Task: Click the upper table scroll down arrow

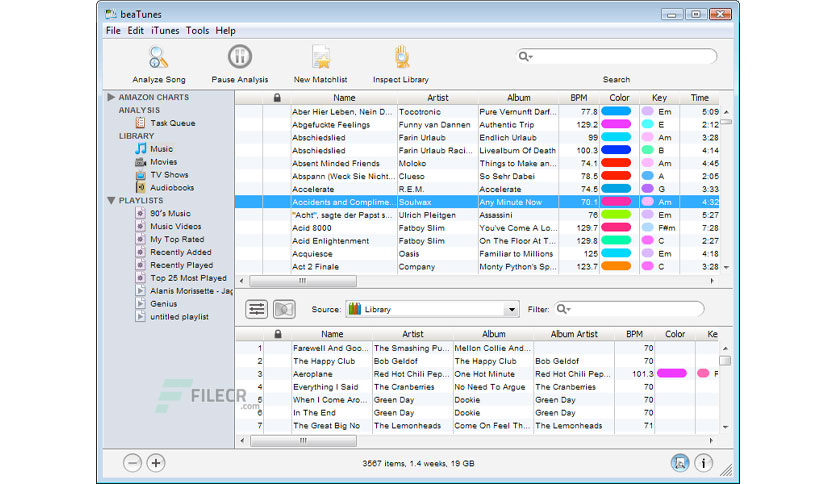Action: tap(726, 267)
